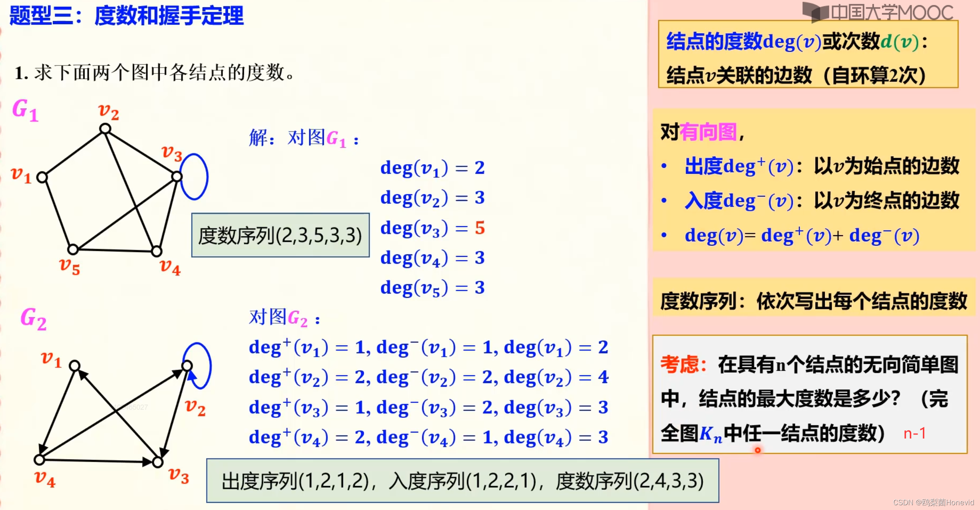Click the text 度数序列(2,4,3,3)

pos(630,481)
